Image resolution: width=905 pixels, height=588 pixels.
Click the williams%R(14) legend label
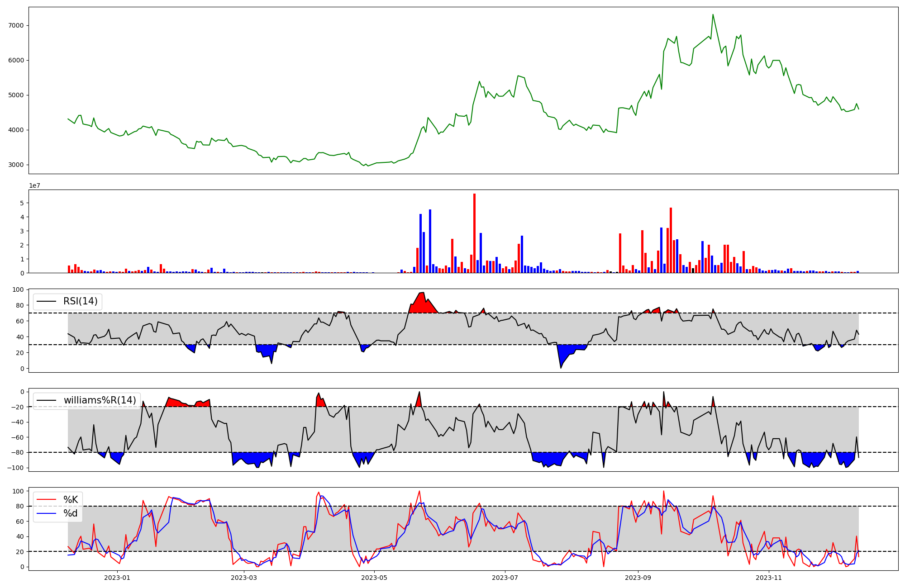pos(100,400)
